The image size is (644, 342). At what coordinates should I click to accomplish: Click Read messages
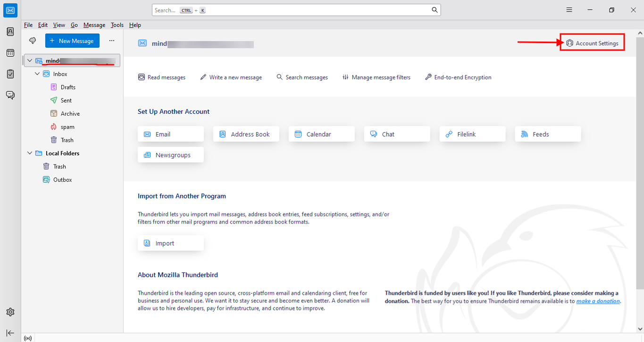pyautogui.click(x=162, y=77)
